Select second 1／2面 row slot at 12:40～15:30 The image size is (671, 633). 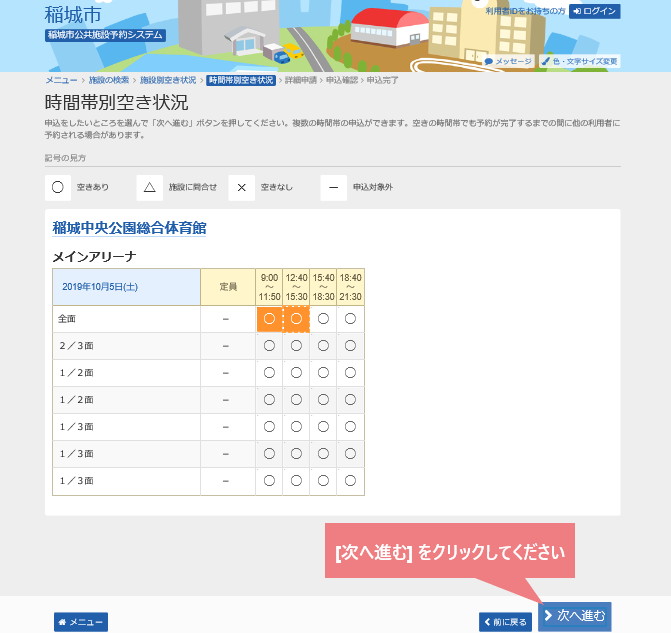pyautogui.click(x=296, y=400)
